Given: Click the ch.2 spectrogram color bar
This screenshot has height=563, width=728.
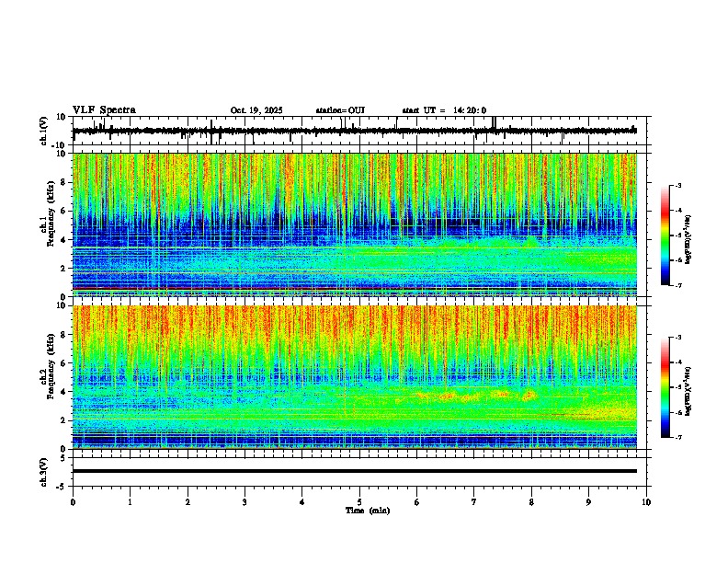Looking at the screenshot, I should tap(665, 387).
